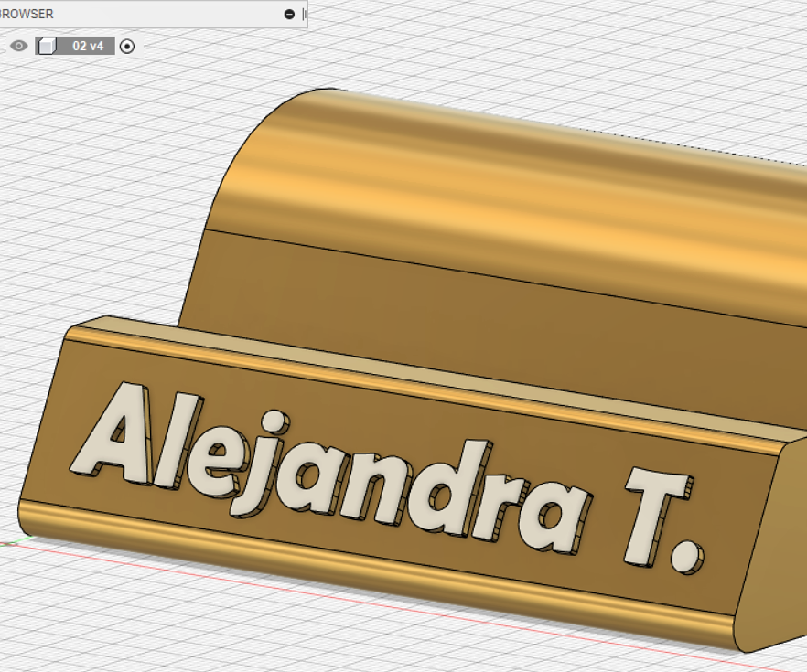Viewport: 807px width, 672px height.
Task: Click the component cube icon of 02 v4
Action: pos(47,46)
